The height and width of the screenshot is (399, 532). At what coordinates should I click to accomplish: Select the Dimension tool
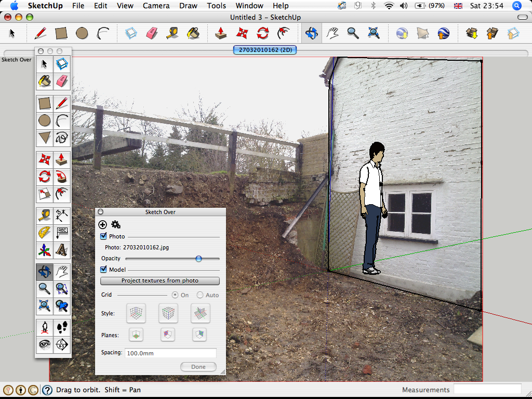point(62,216)
